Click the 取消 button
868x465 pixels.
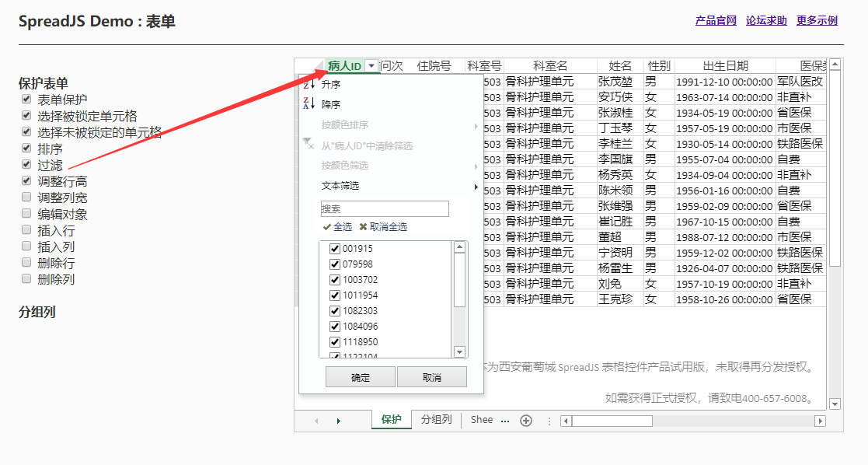tap(432, 377)
